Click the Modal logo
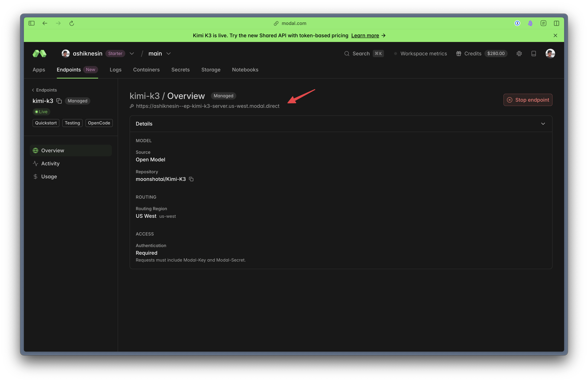This screenshot has width=588, height=382. [39, 54]
